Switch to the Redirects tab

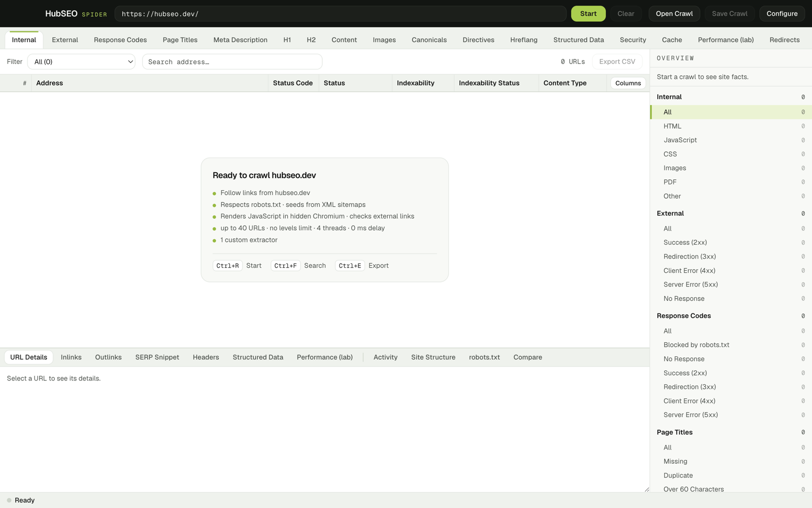point(784,40)
